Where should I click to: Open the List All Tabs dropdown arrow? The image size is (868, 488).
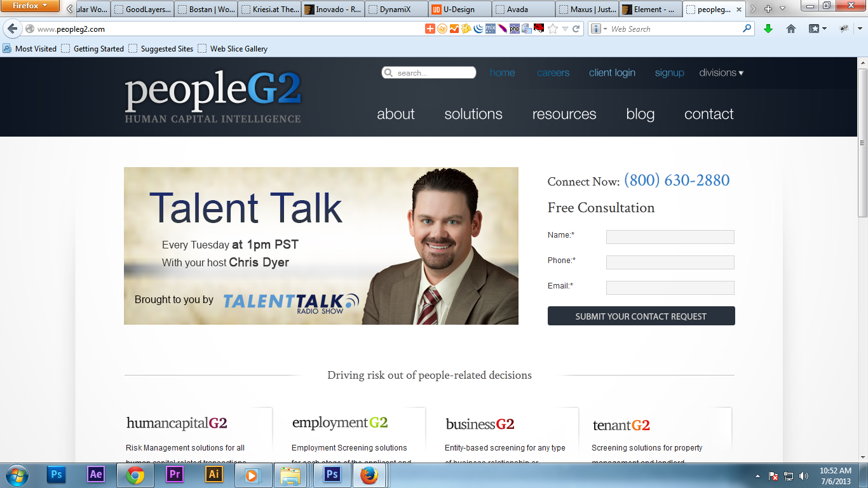[x=782, y=9]
